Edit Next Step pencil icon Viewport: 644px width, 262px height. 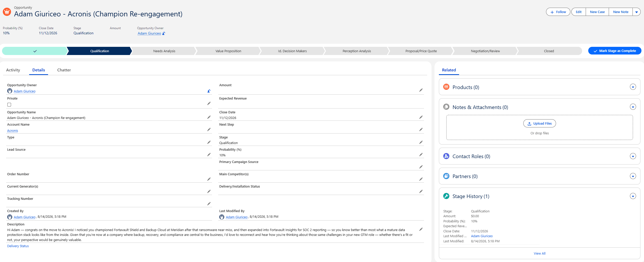tap(421, 129)
